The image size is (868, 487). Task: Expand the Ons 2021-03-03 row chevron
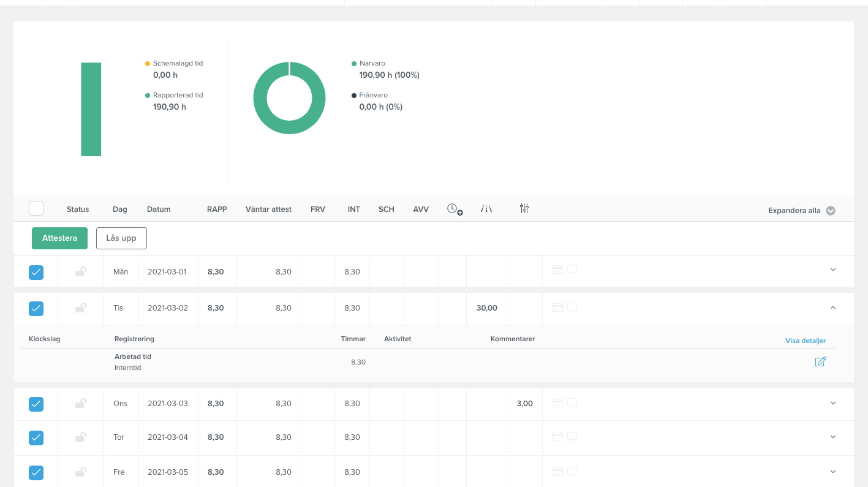click(832, 403)
